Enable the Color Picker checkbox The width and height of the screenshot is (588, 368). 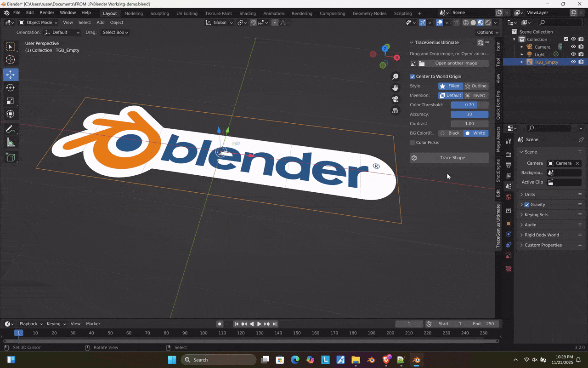click(x=413, y=143)
